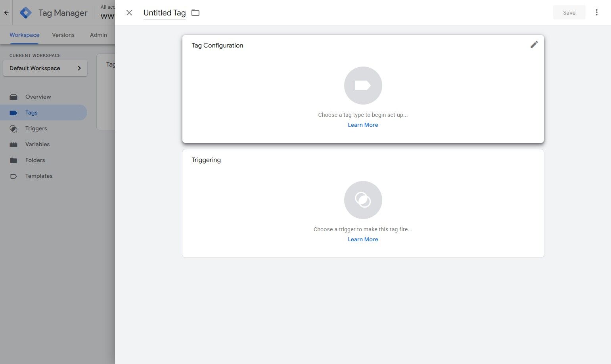611x364 pixels.
Task: Click Save for the untitled tag
Action: (x=569, y=12)
